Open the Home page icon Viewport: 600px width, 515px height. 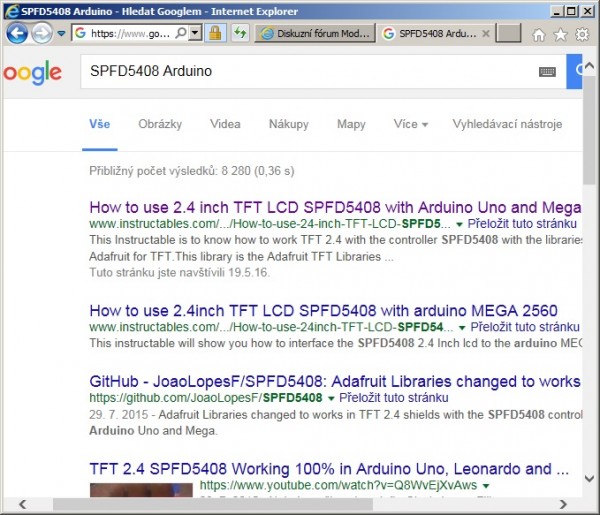point(538,34)
